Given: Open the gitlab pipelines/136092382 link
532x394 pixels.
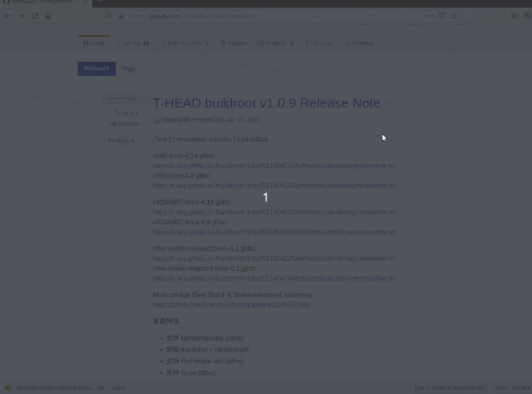Looking at the screenshot, I should [231, 305].
